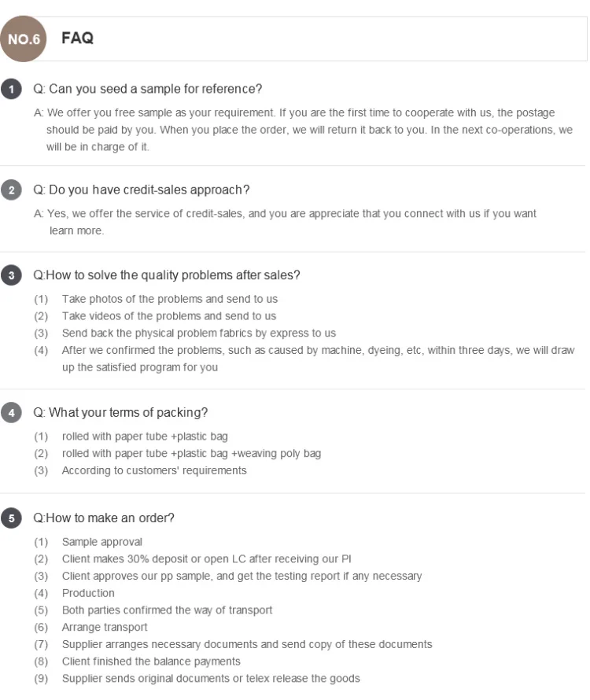Select the 'Arrange transport' order step
This screenshot has width=590, height=700.
[105, 627]
